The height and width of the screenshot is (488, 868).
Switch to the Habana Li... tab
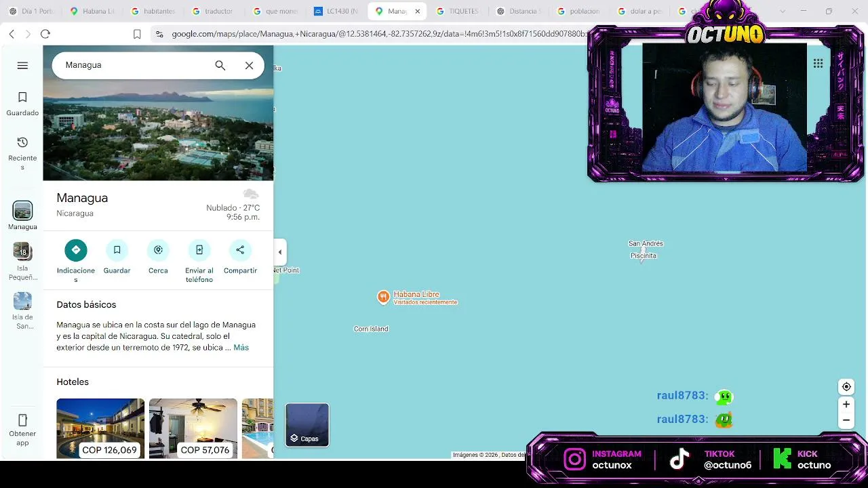point(92,12)
